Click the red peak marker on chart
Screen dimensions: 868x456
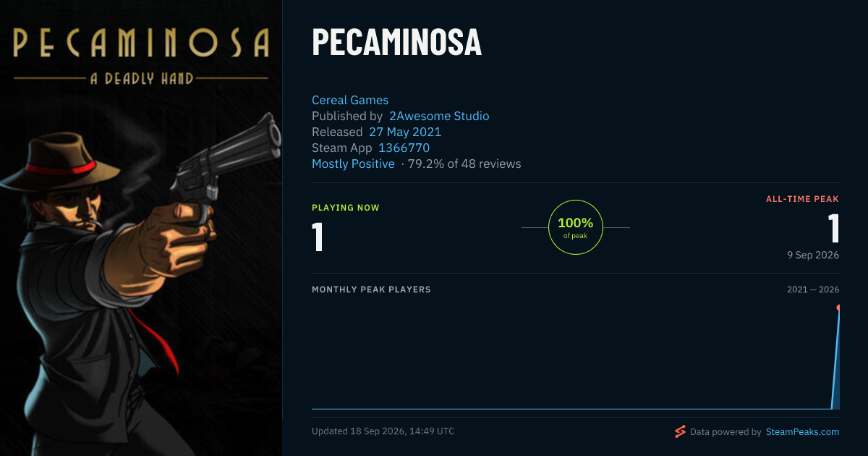pos(839,308)
